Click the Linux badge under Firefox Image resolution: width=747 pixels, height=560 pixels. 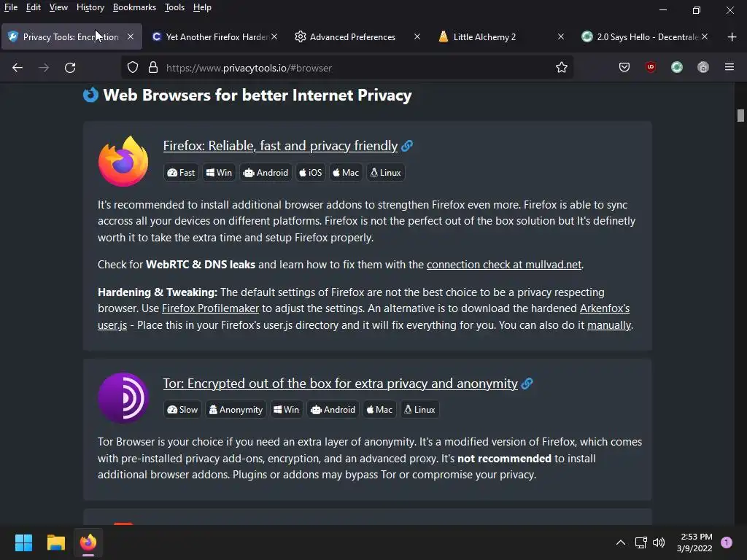[386, 172]
